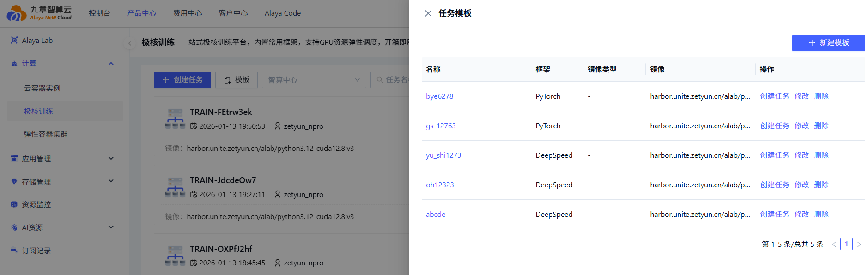This screenshot has height=275, width=868.
Task: Edit the yu_shi1273 template via 修改
Action: 801,155
